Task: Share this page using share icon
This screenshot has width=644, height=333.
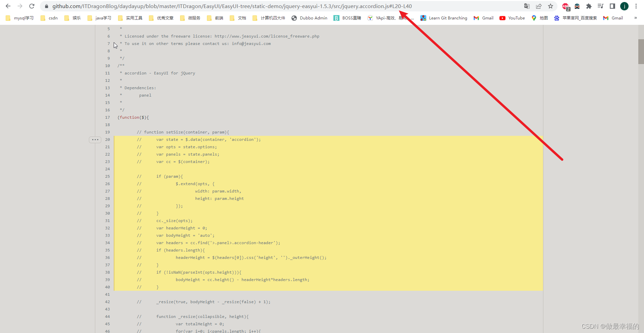Action: pyautogui.click(x=539, y=6)
